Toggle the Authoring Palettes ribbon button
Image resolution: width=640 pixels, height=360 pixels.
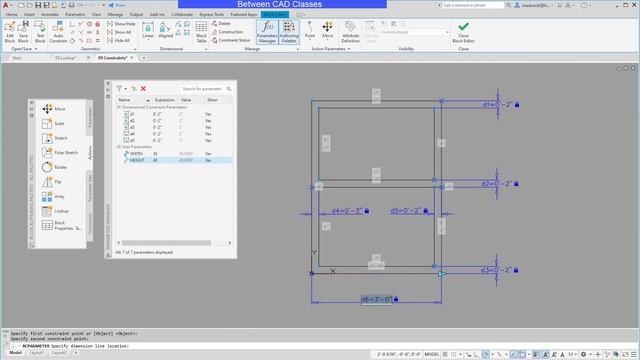coord(289,32)
